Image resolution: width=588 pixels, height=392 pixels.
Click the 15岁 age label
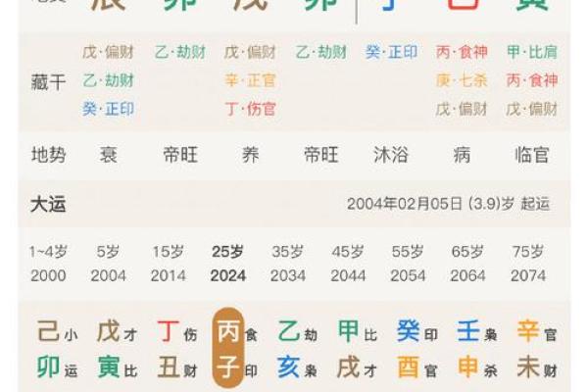click(168, 251)
